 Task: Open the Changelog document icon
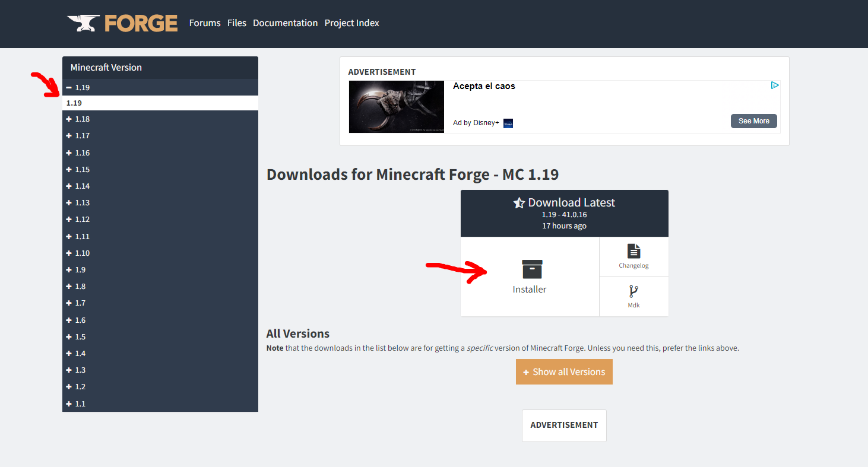(x=633, y=252)
